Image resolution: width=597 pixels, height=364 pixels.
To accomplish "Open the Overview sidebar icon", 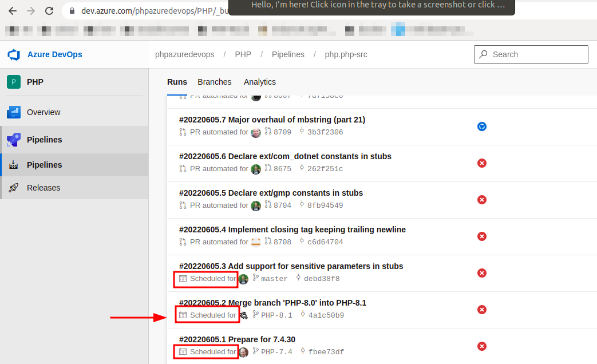I will (x=14, y=112).
